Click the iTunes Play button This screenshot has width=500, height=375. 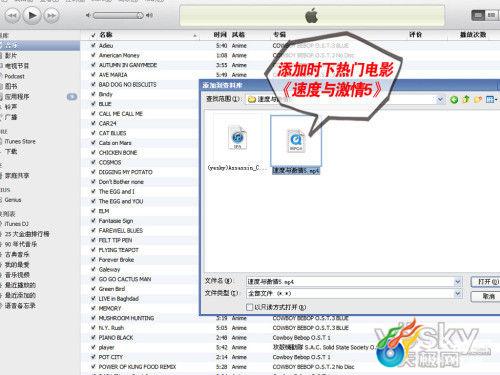point(32,15)
